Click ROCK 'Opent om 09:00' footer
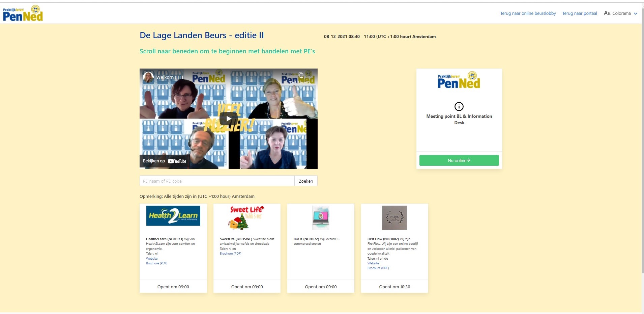 click(x=321, y=287)
